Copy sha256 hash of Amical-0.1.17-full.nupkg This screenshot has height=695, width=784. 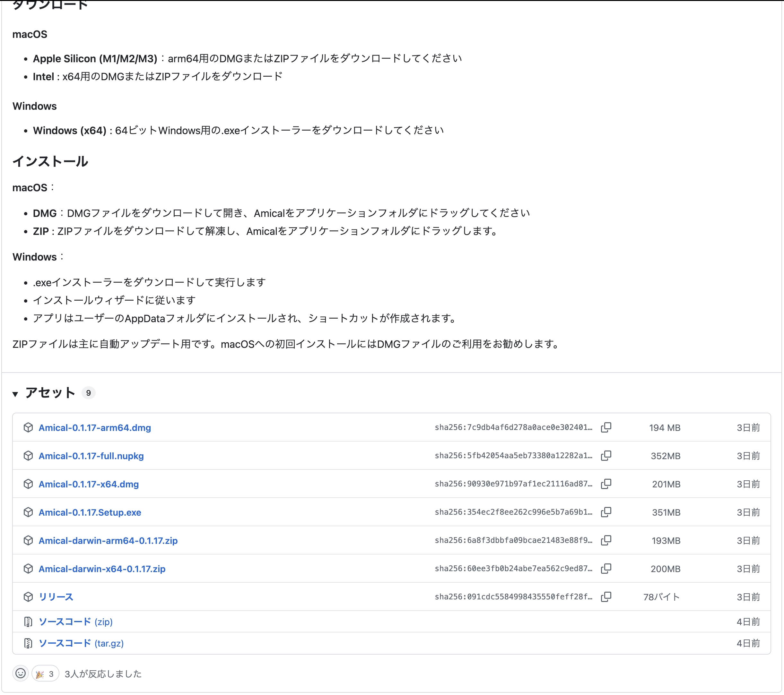[606, 456]
